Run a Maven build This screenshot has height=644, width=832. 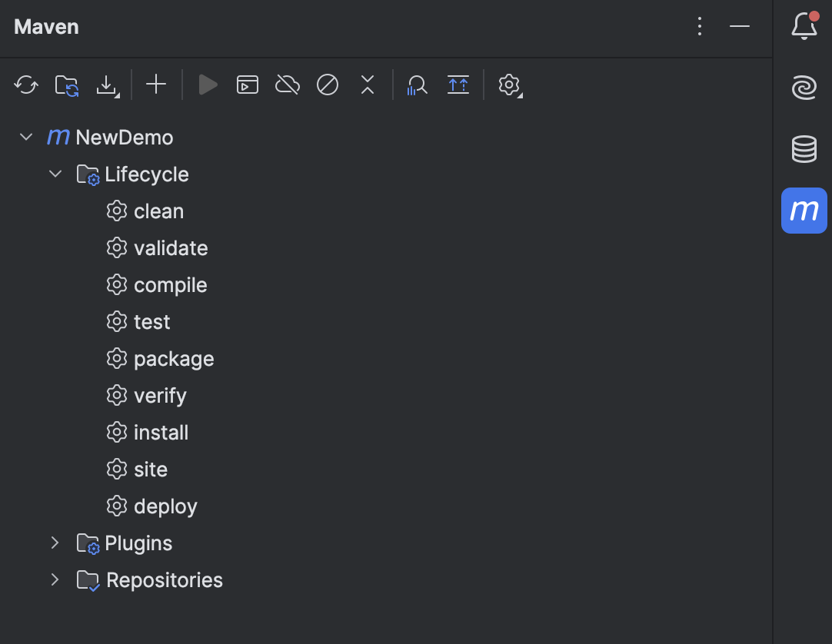(x=208, y=85)
